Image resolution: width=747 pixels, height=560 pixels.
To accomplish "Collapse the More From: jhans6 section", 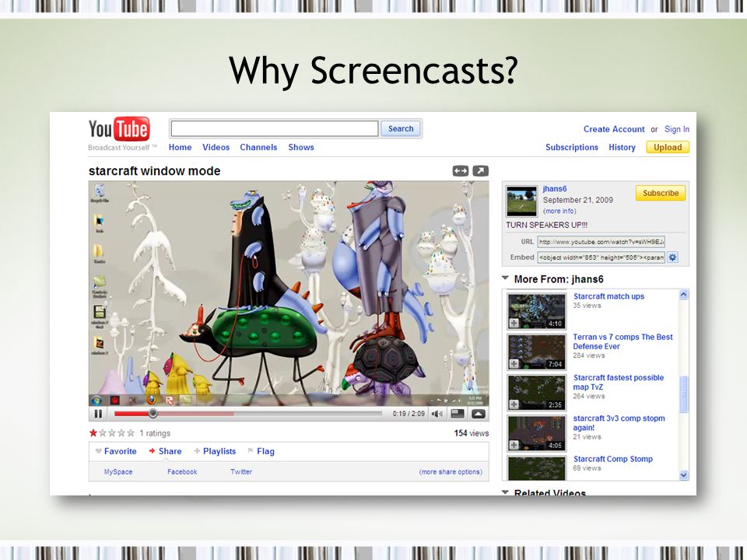I will [x=506, y=278].
